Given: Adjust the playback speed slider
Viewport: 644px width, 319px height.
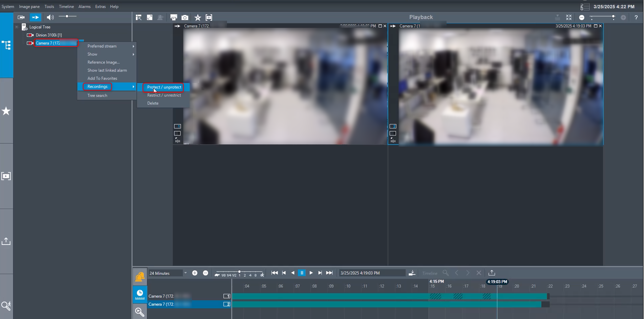Looking at the screenshot, I should [240, 272].
